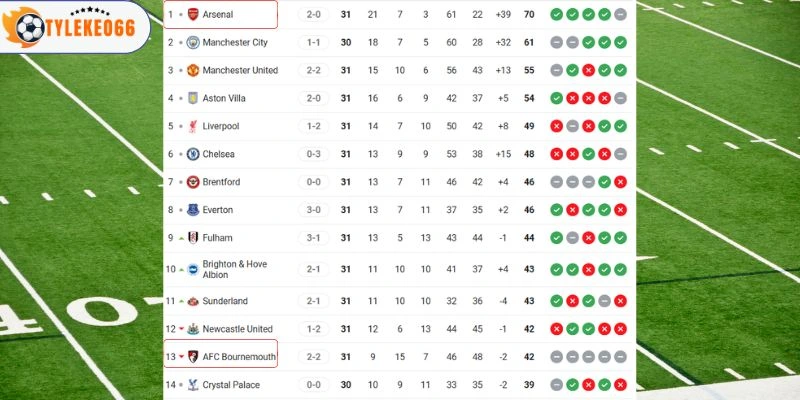The image size is (800, 400).
Task: Select the AFC Bournemouth highlighted row
Action: pyautogui.click(x=220, y=356)
